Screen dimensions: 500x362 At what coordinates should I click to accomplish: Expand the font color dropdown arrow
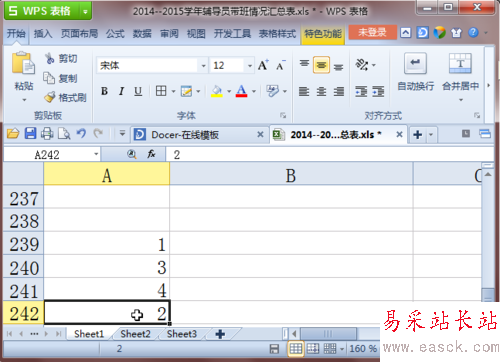[254, 91]
